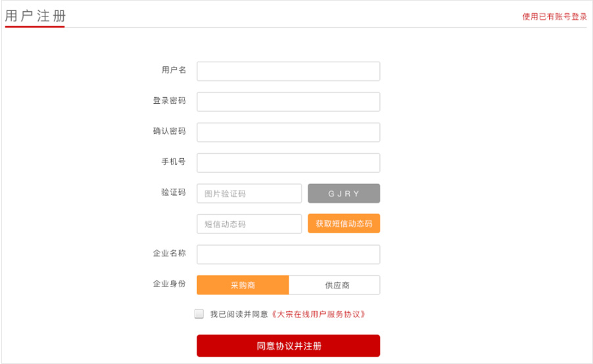Screen dimensions: 593x364
Task: Focus the 登录密码 password field
Action: pyautogui.click(x=288, y=102)
